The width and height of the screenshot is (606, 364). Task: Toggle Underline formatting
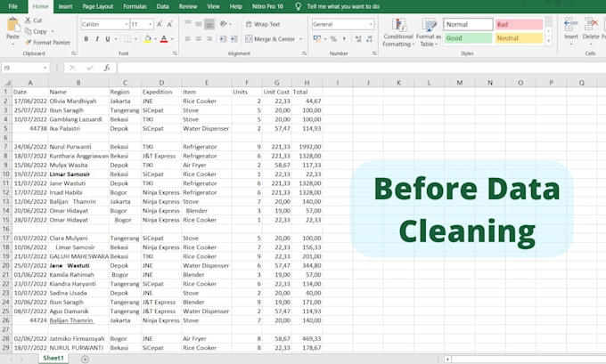(x=108, y=39)
